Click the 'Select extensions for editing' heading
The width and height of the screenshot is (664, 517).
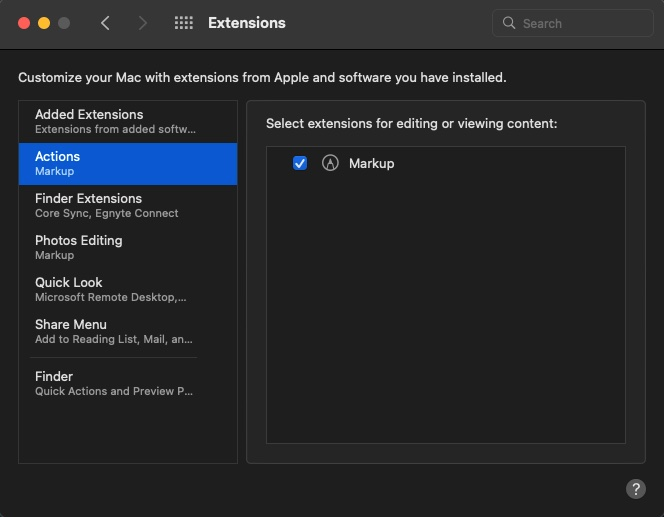pos(412,124)
